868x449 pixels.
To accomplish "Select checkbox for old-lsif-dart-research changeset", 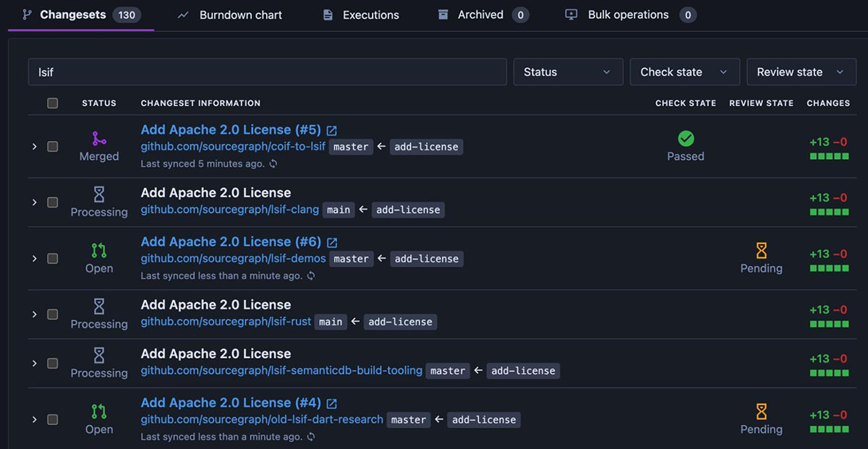I will [x=53, y=419].
